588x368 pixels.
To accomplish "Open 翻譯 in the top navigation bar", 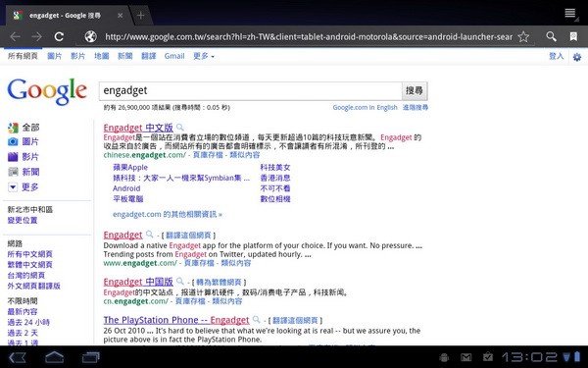I will tap(149, 56).
